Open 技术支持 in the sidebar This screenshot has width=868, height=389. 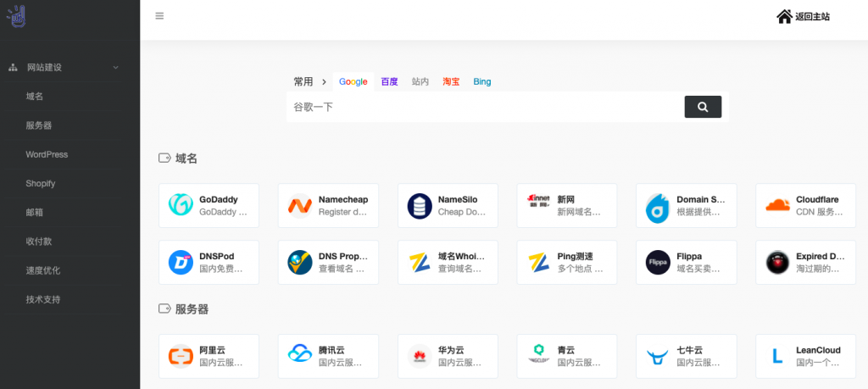43,300
